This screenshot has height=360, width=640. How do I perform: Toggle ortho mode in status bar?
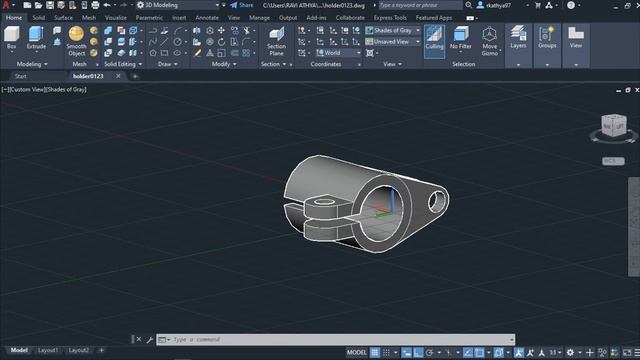[418, 352]
